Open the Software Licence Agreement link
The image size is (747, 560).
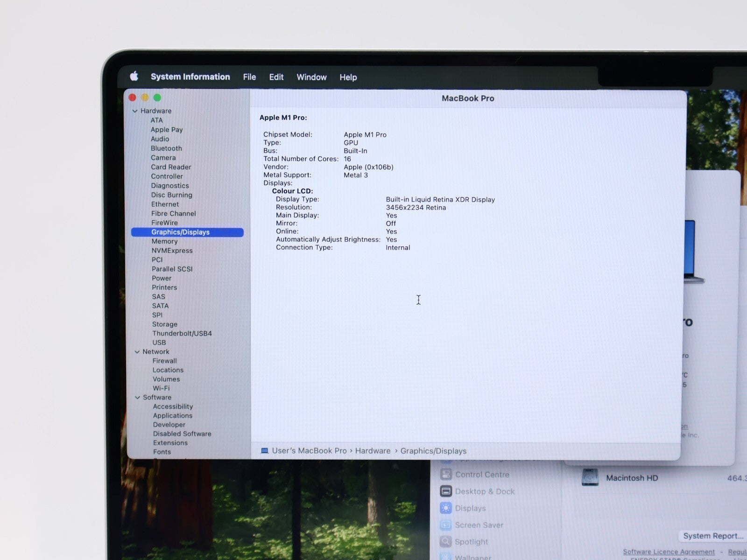pyautogui.click(x=669, y=552)
